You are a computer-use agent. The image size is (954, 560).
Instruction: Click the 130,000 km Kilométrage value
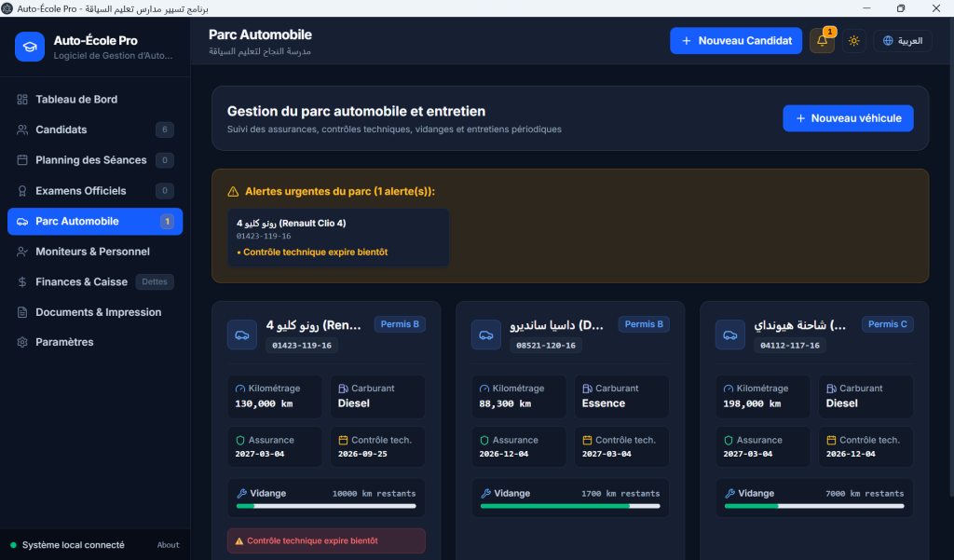tap(264, 403)
